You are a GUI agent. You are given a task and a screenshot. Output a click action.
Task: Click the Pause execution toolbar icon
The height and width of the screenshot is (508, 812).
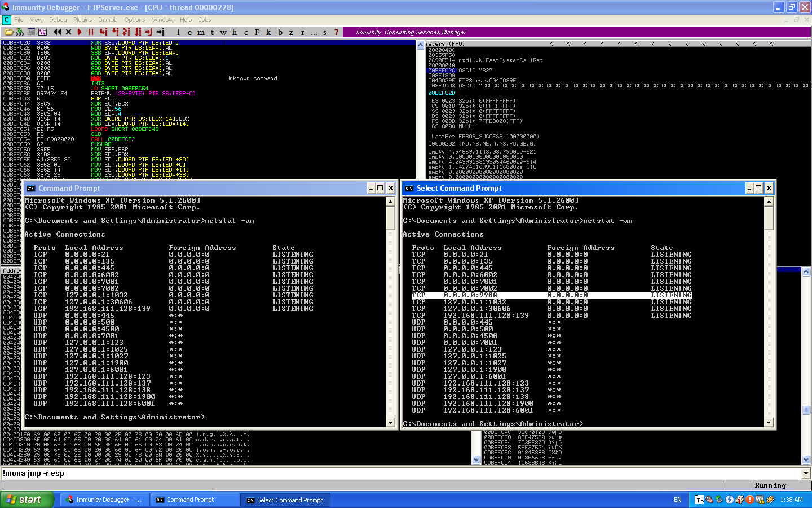pyautogui.click(x=91, y=32)
